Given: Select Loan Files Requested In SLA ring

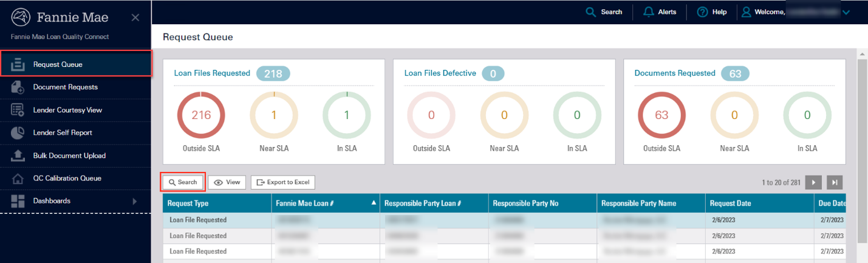Looking at the screenshot, I should [x=346, y=115].
